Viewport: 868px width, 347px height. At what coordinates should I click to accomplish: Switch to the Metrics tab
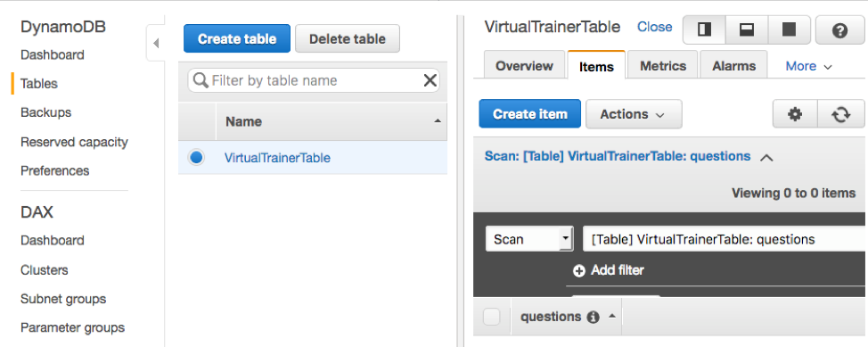pos(663,66)
